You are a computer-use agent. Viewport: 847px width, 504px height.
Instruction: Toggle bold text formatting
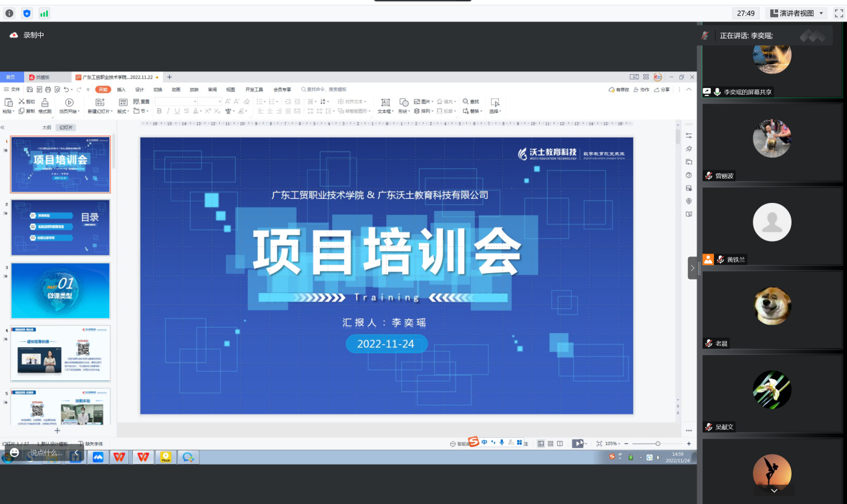[x=159, y=111]
